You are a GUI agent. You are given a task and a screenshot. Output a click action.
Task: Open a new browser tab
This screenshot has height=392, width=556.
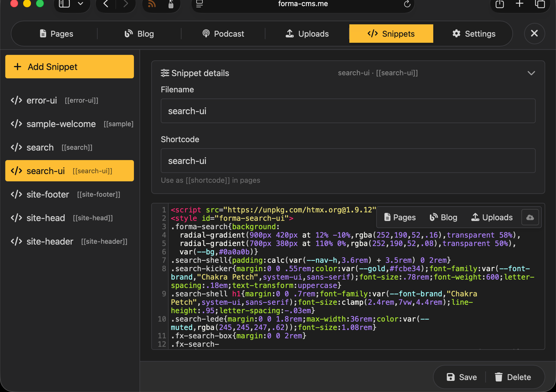[520, 4]
